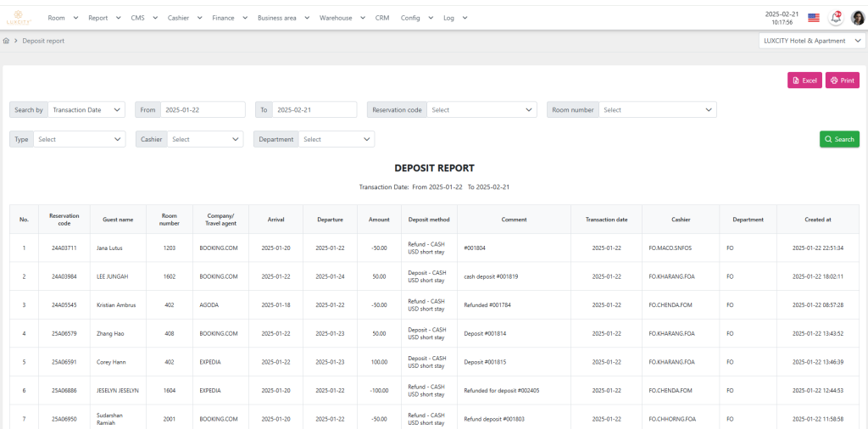
Task: Expand the Search by Transaction Date dropdown
Action: [x=86, y=109]
